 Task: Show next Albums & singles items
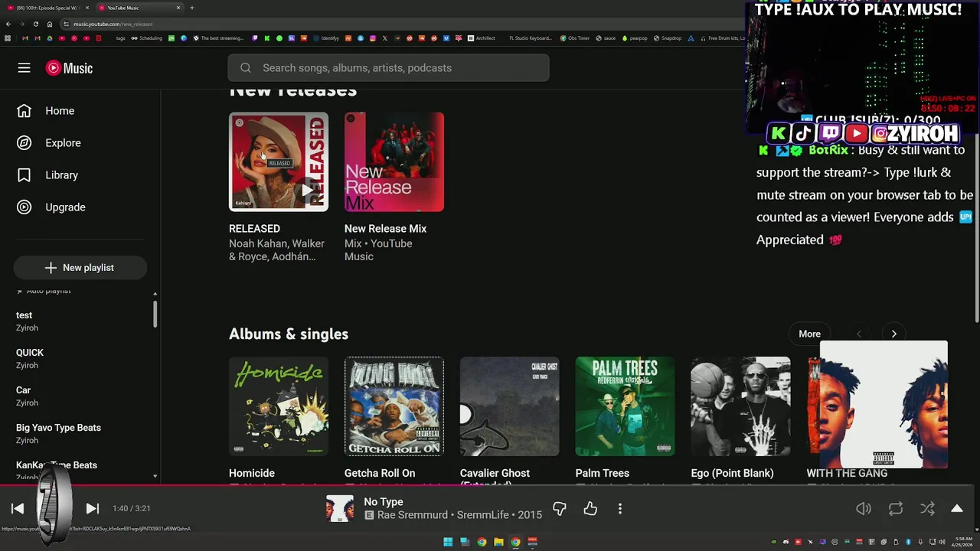[893, 334]
